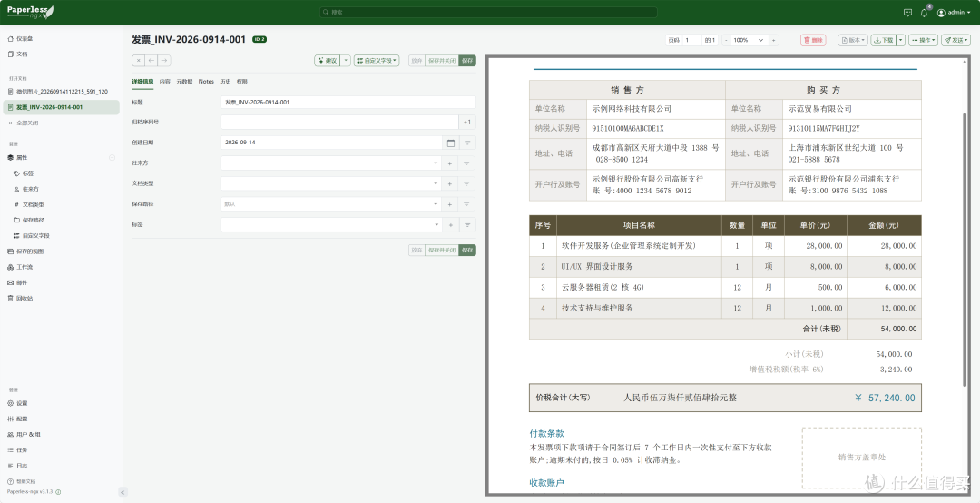This screenshot has width=980, height=503.
Task: Switch to the 历史 tab
Action: click(225, 82)
